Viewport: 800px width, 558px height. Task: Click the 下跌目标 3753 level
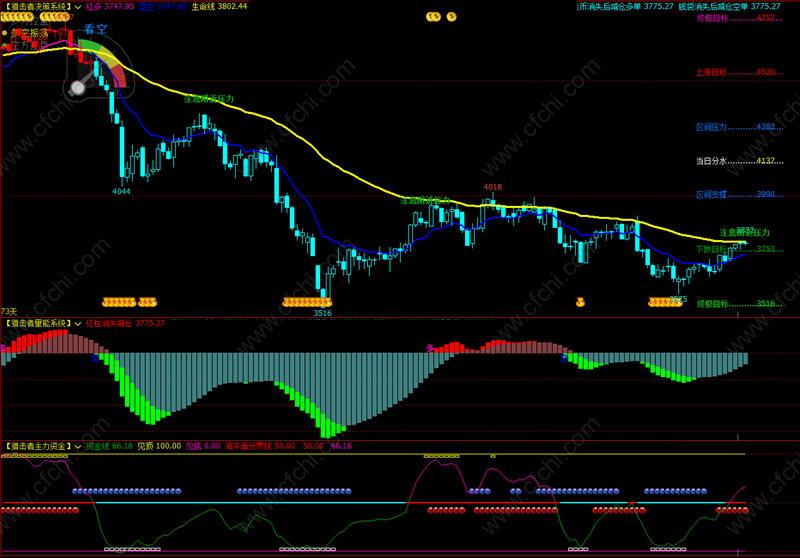pos(739,249)
